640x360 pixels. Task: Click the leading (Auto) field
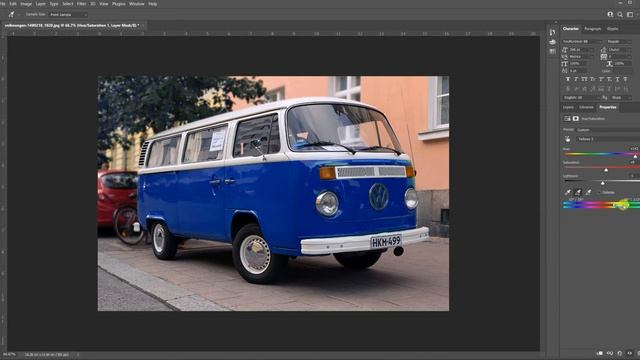620,49
